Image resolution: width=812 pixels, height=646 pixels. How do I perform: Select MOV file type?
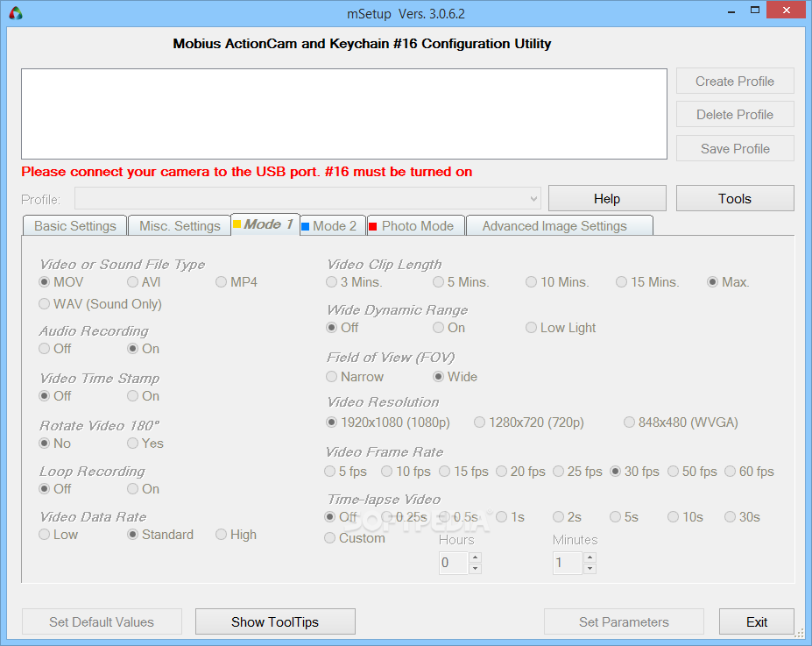coord(61,282)
